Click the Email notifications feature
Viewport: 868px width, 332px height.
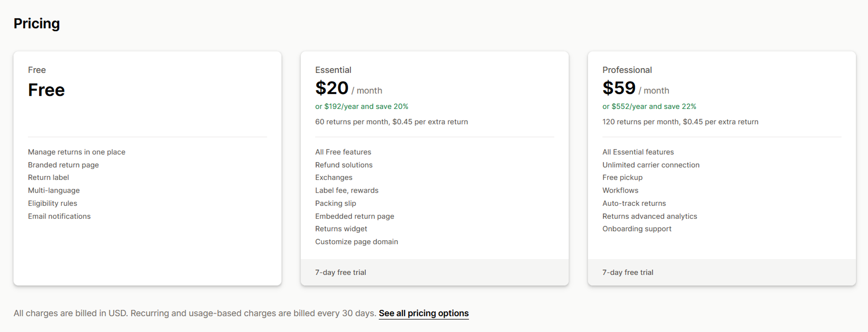coord(59,216)
